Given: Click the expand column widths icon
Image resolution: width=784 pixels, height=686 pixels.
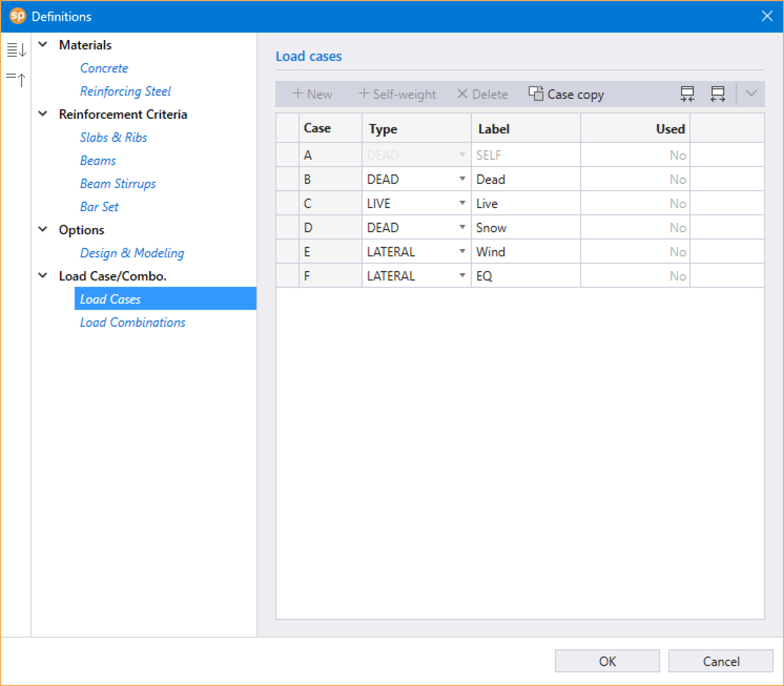Looking at the screenshot, I should click(x=717, y=94).
